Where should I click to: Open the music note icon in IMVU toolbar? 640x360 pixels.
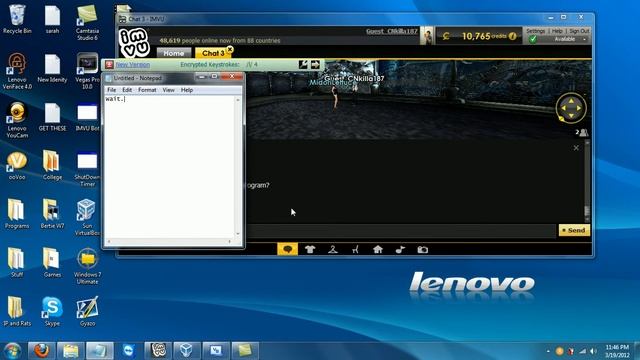click(x=400, y=249)
